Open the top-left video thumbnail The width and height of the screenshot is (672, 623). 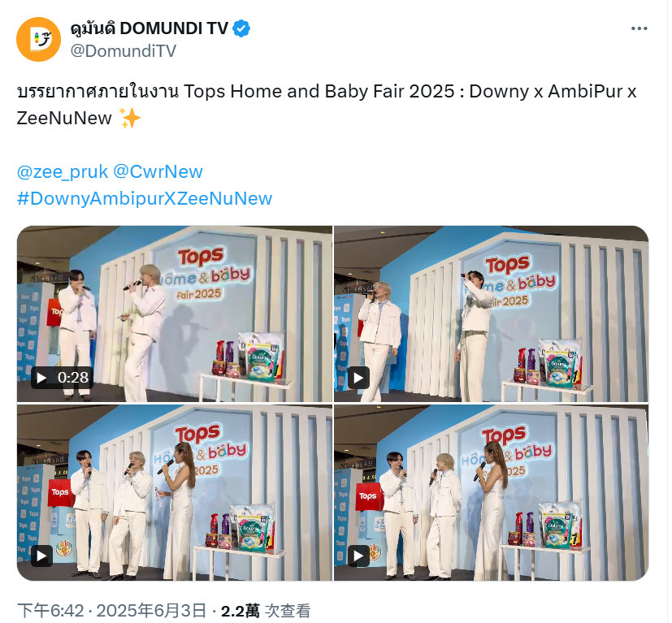175,314
